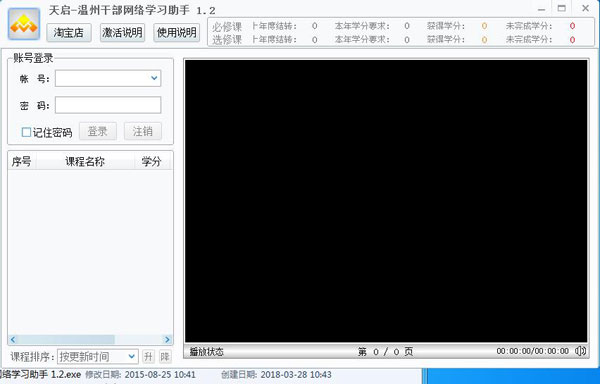Click the 播放状态 status label
The image size is (600, 384).
(207, 351)
